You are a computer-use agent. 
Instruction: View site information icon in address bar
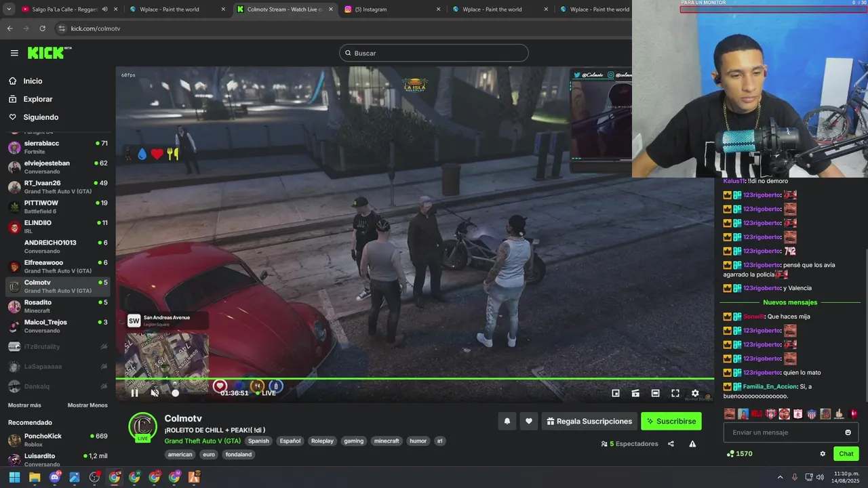click(x=62, y=28)
